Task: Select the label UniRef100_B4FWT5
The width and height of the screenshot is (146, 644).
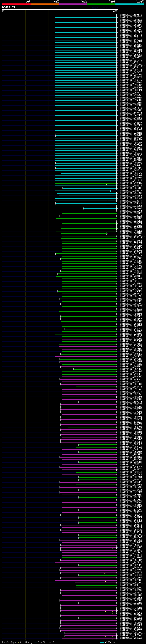Action: [131, 72]
